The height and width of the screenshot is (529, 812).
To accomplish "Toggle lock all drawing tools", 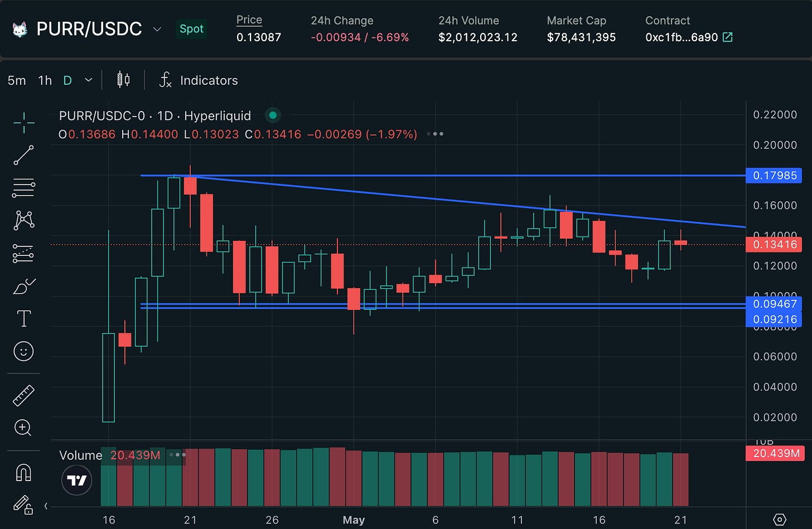I will click(x=23, y=504).
